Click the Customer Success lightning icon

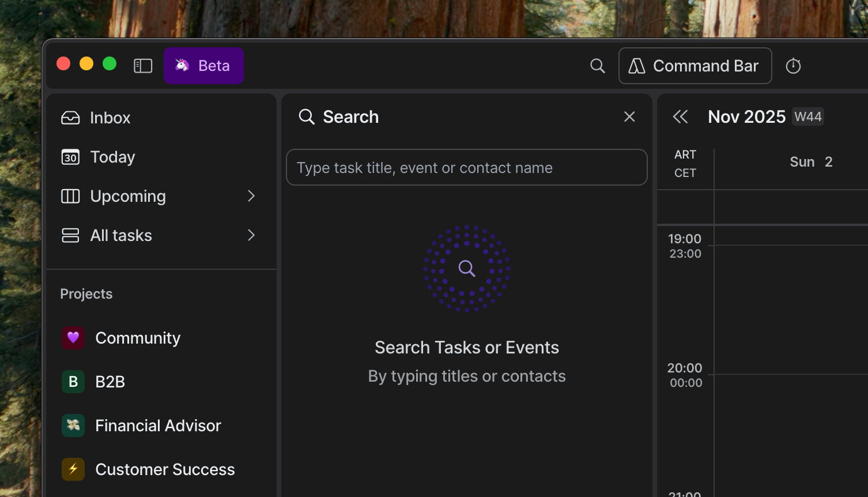73,469
